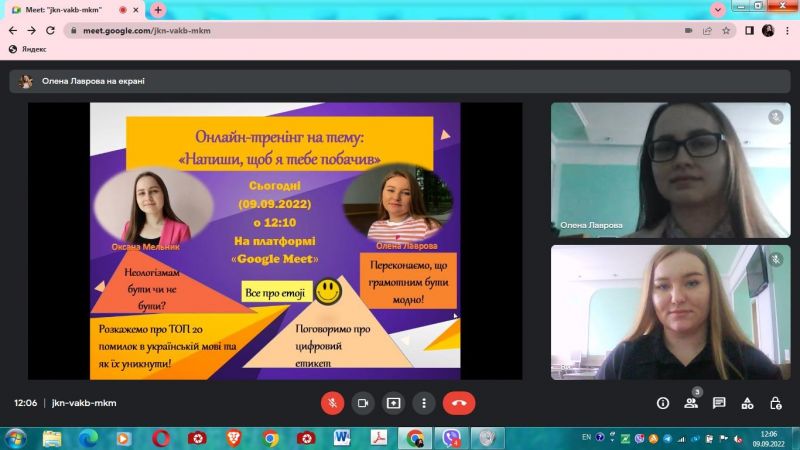
Task: Unmute the microphone in the call bar
Action: coord(332,403)
